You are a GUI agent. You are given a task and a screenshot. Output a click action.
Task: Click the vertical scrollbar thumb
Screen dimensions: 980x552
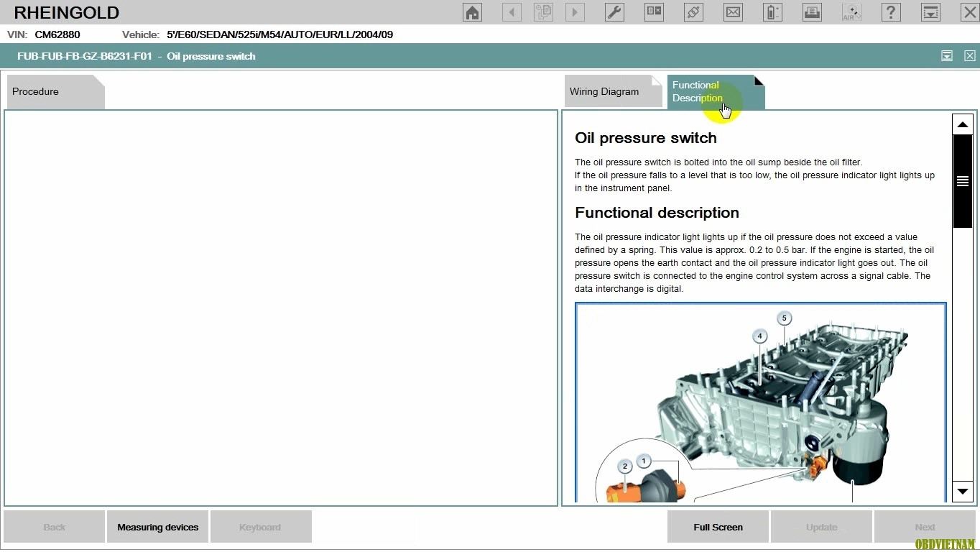coord(963,181)
